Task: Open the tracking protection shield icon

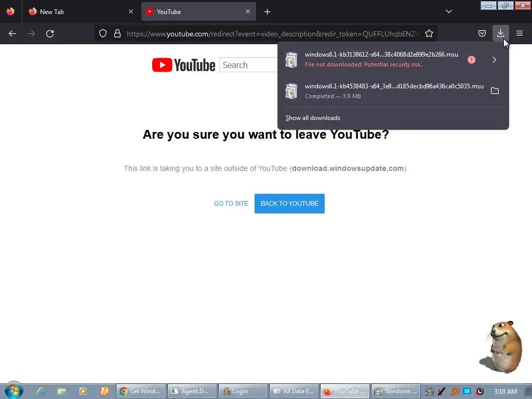Action: coord(103,33)
